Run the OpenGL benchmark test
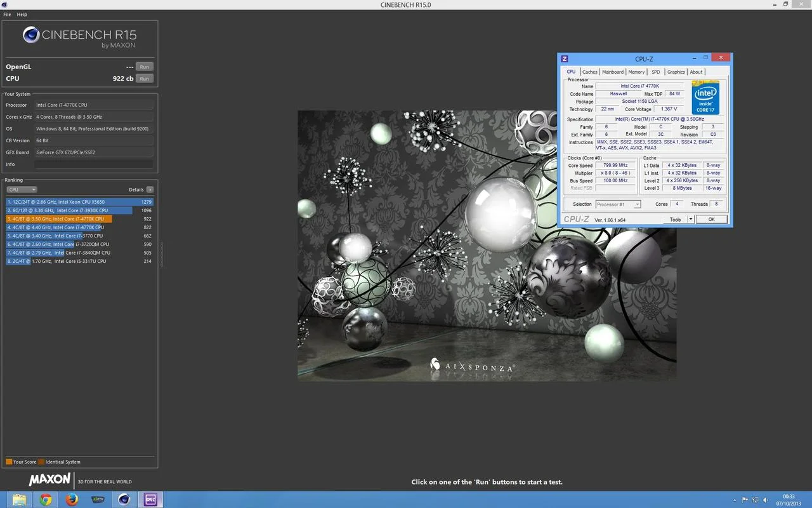The height and width of the screenshot is (508, 812). tap(145, 67)
